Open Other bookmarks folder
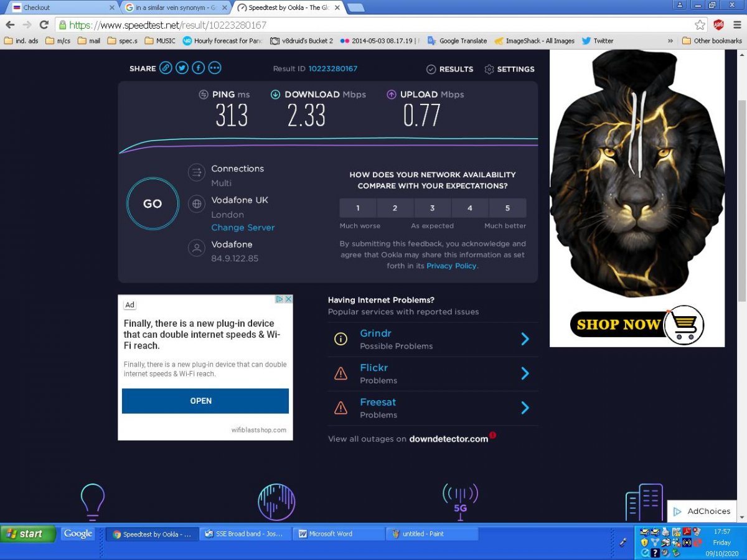The width and height of the screenshot is (747, 560). (712, 40)
